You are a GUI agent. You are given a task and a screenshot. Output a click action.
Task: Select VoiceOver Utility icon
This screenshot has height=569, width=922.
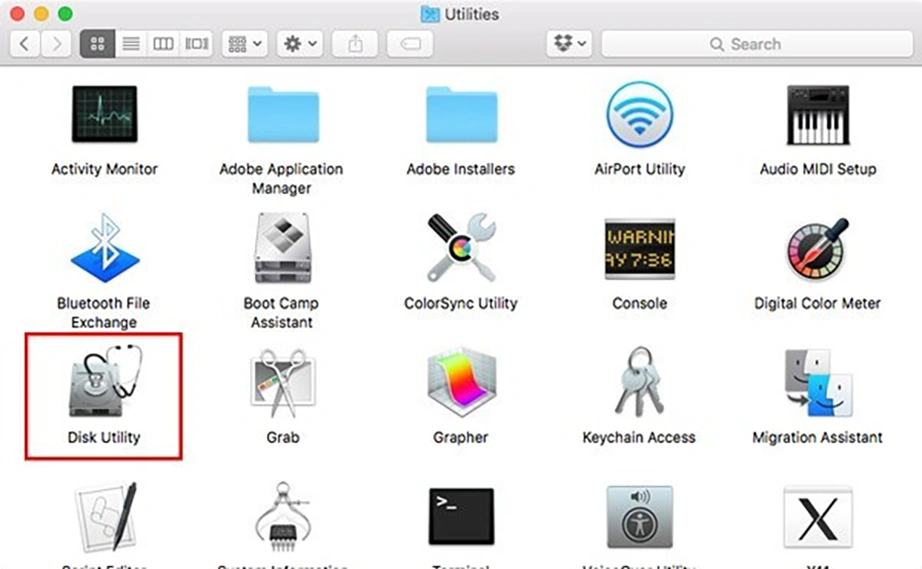point(640,517)
